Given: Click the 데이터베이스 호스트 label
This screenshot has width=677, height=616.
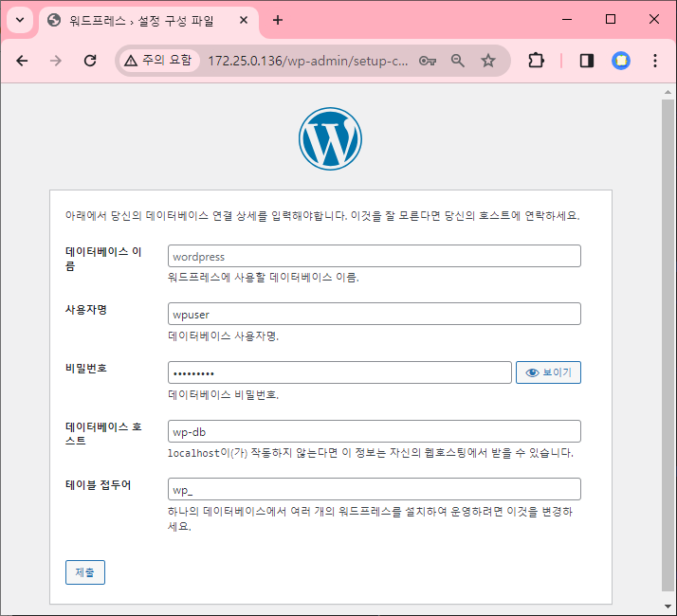Looking at the screenshot, I should pyautogui.click(x=103, y=433).
